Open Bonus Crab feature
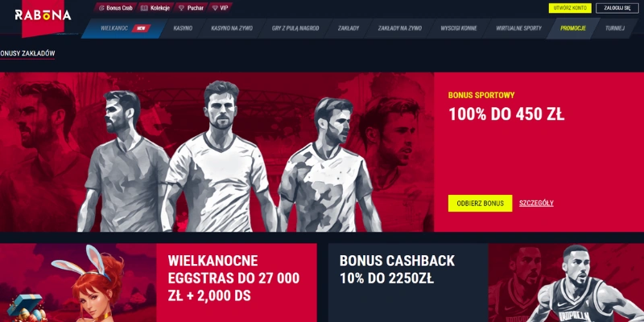Image resolution: width=644 pixels, height=322 pixels. [x=115, y=8]
